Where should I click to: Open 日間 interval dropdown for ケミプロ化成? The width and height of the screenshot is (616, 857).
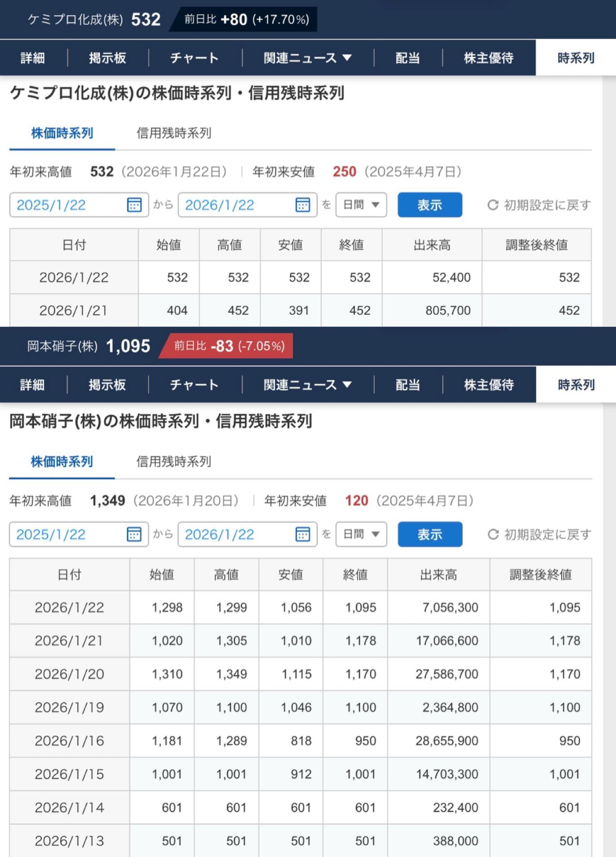(x=361, y=205)
